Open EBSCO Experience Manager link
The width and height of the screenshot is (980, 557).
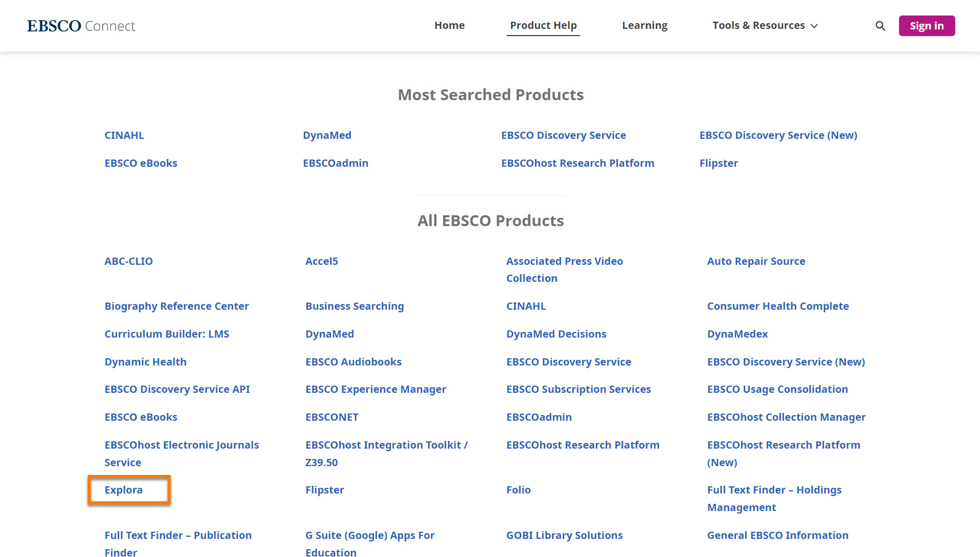[x=375, y=389]
